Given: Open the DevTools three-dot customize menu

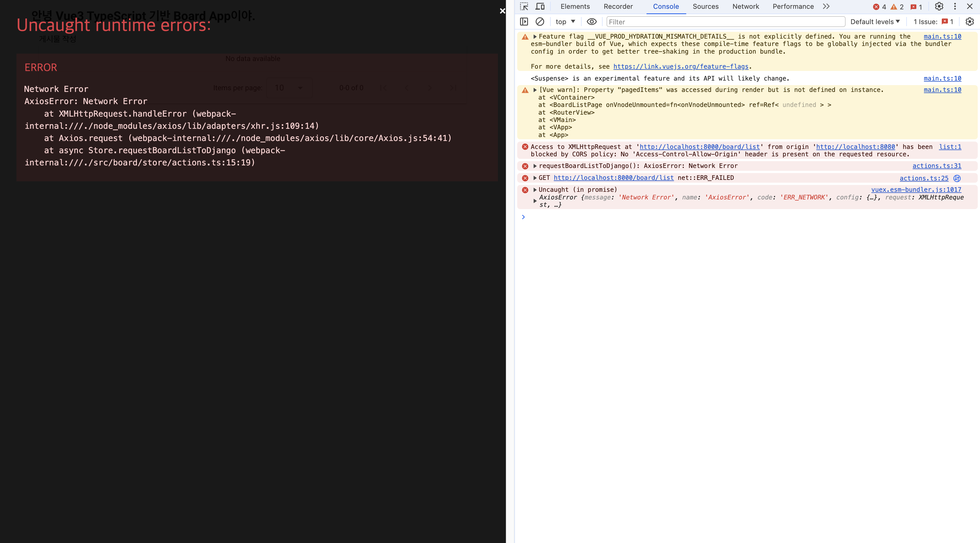Looking at the screenshot, I should coord(955,7).
